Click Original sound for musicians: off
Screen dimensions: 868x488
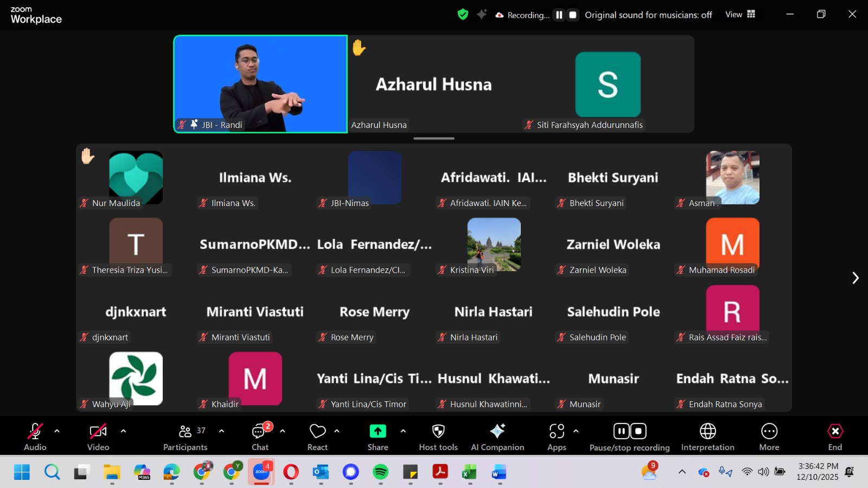pos(648,15)
